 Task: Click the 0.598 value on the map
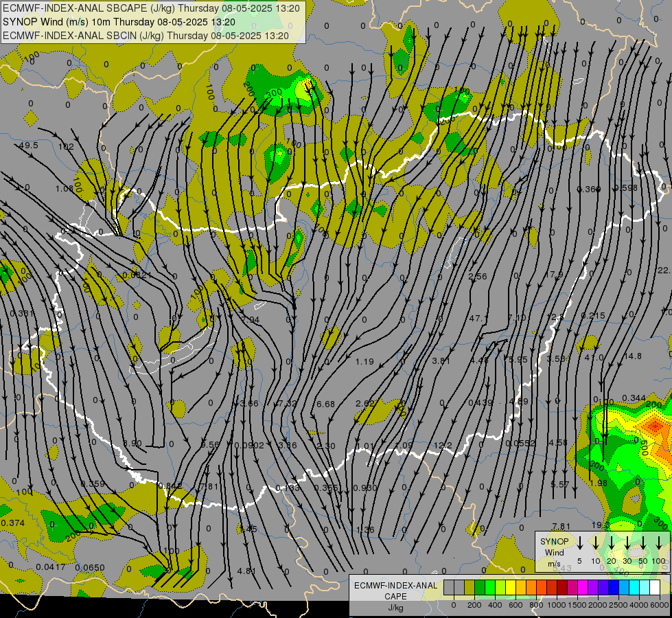[x=626, y=188]
